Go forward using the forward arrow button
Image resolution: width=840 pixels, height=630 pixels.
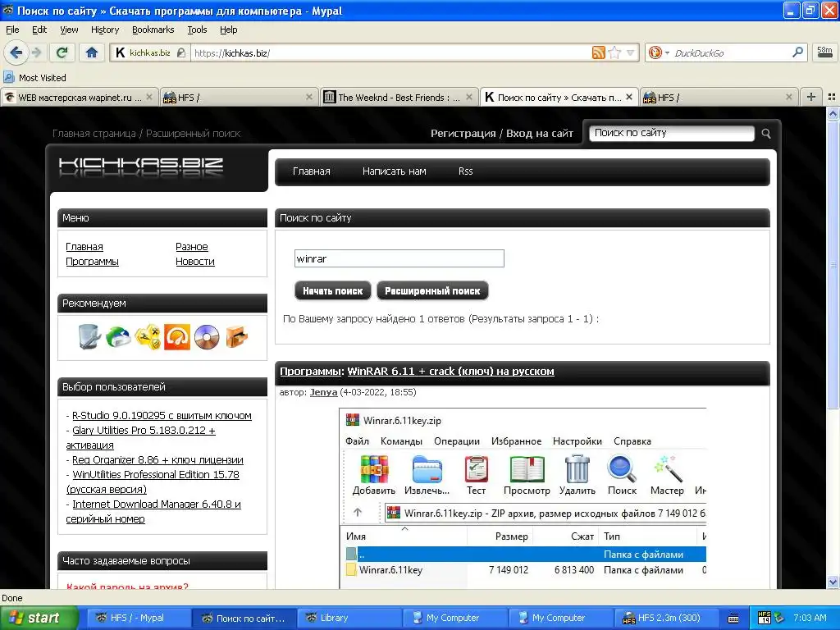pos(36,52)
